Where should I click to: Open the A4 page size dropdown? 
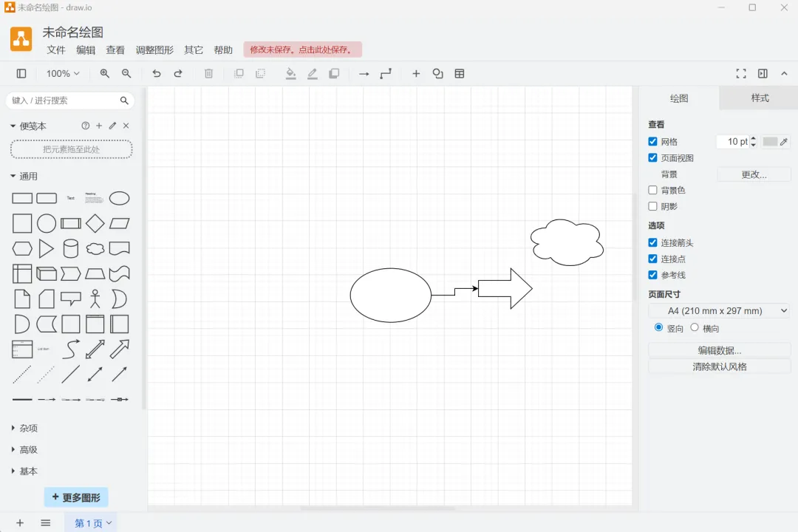(719, 310)
